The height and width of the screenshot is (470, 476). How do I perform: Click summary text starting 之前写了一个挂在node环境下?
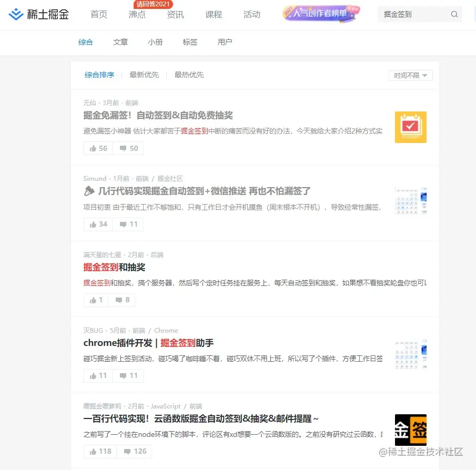pos(233,434)
